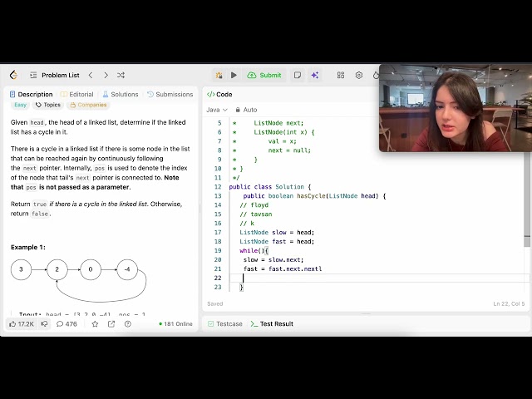Like the problem with thumbs up 17.2K
This screenshot has height=399, width=532.
pyautogui.click(x=22, y=324)
